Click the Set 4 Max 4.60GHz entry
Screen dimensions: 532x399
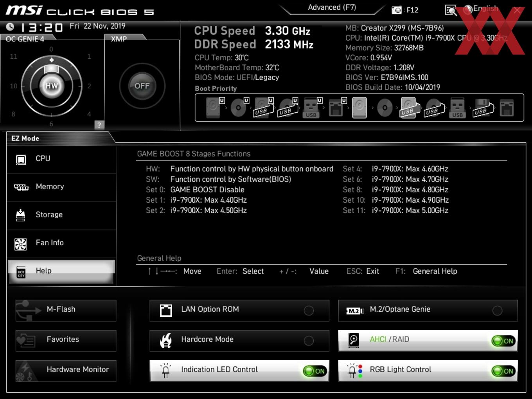395,169
